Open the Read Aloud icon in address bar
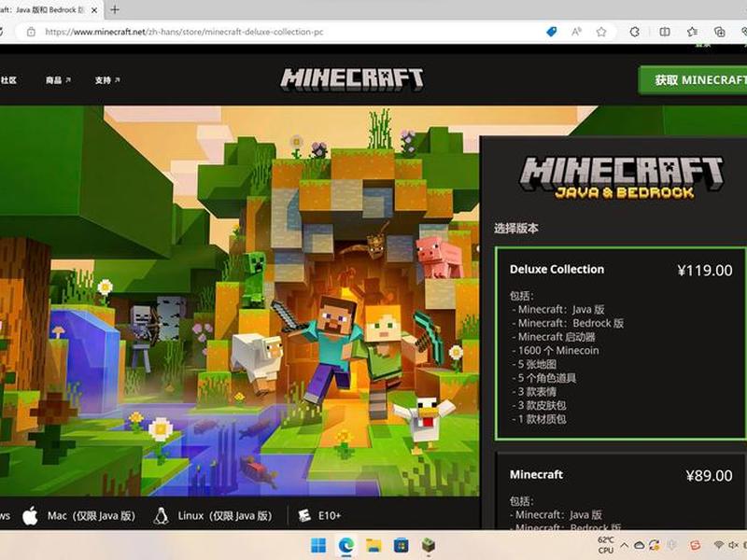The height and width of the screenshot is (560, 747). click(x=576, y=32)
